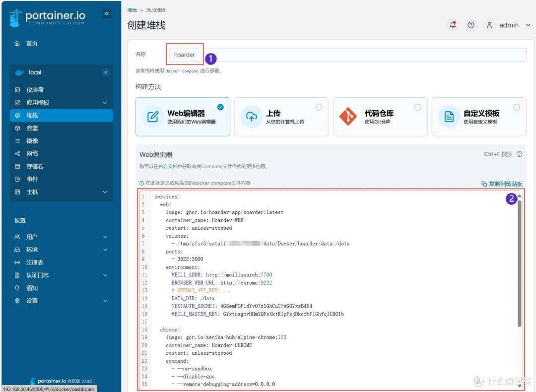
Task: Select the Web编辑器 build method
Action: pyautogui.click(x=183, y=117)
